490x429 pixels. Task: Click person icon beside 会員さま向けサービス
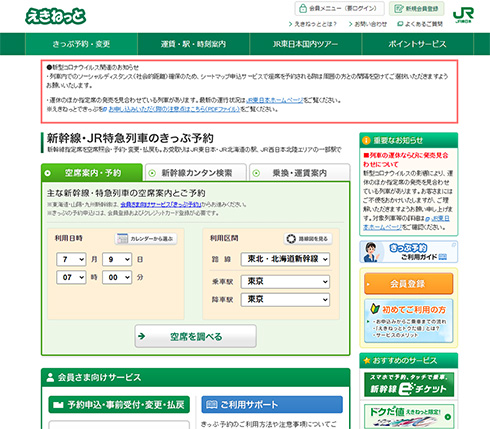tap(50, 378)
